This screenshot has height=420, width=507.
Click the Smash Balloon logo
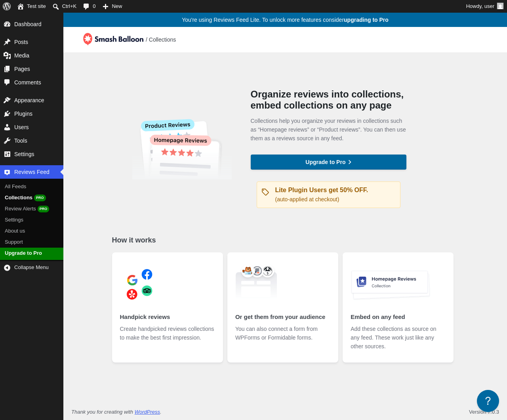click(113, 39)
